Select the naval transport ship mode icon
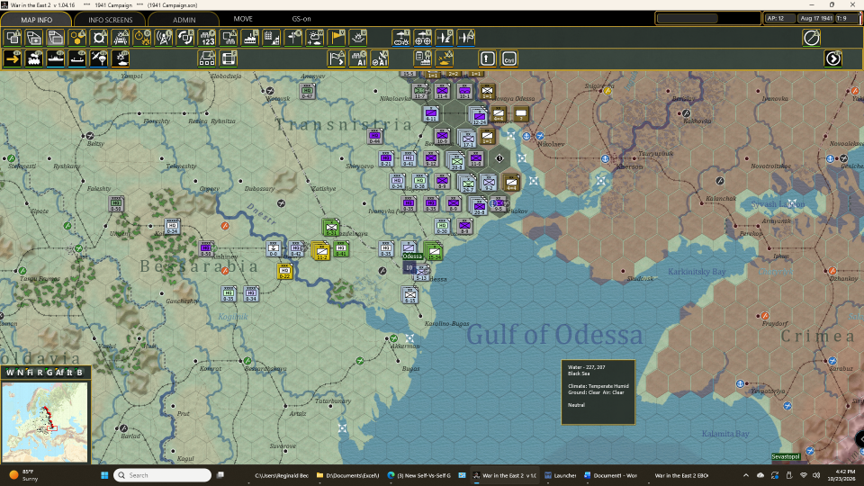864x486 pixels. tap(56, 58)
